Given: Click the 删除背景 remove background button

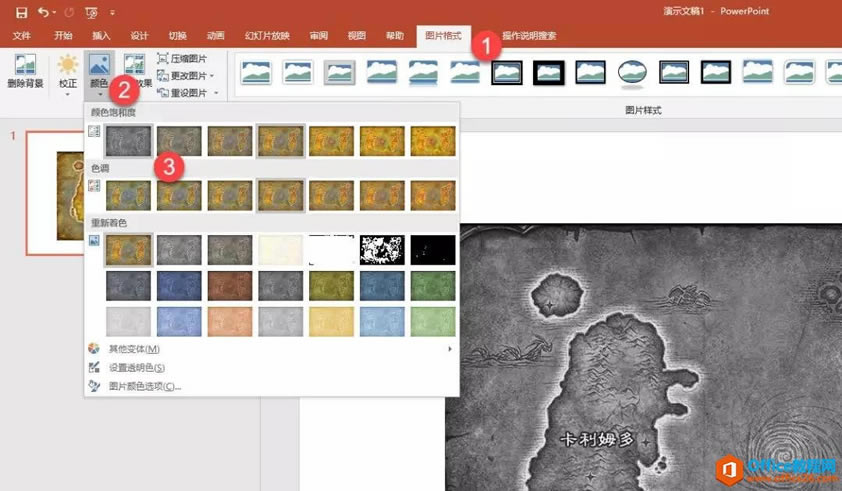Looking at the screenshot, I should tap(25, 71).
